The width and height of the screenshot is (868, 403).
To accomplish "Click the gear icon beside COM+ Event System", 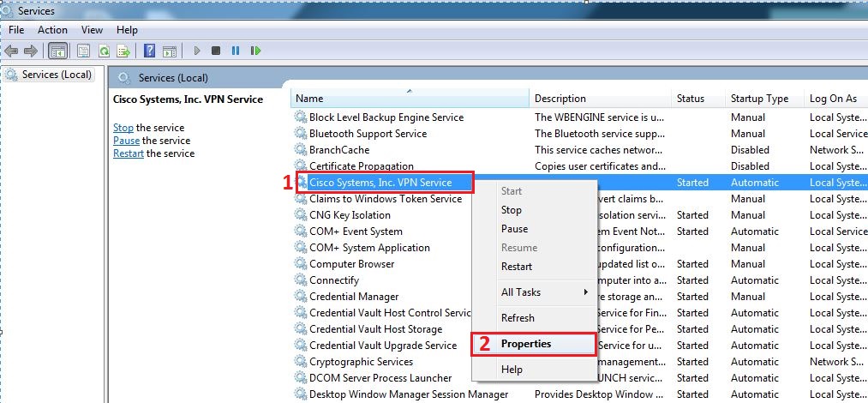I will tap(301, 231).
